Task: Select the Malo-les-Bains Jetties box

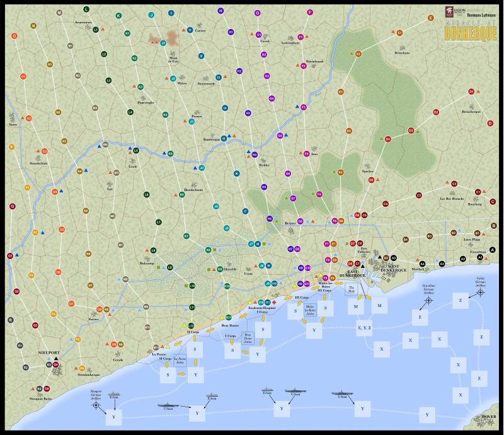Action: [309, 312]
